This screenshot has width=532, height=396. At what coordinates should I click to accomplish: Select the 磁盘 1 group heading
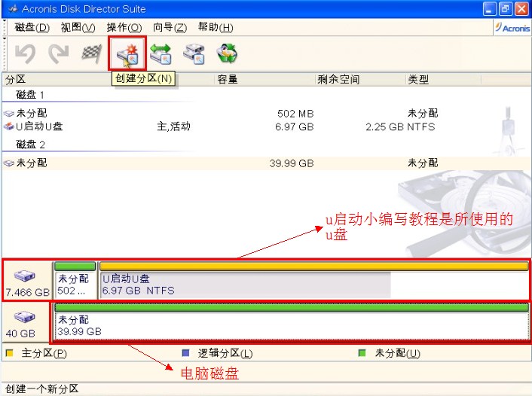tap(30, 95)
